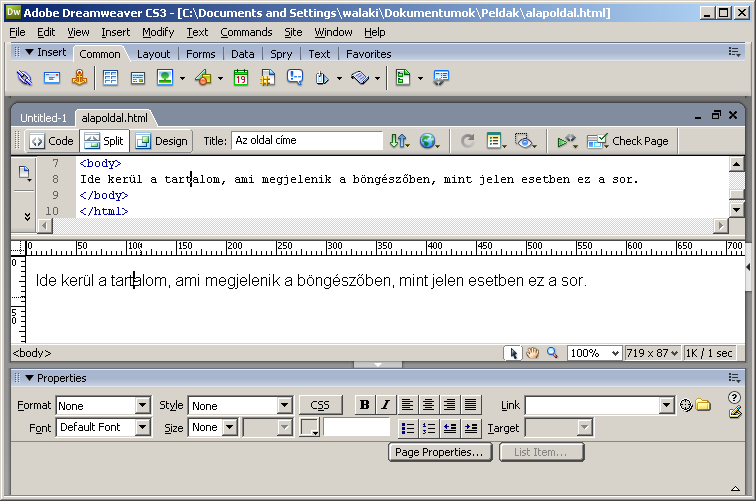This screenshot has width=756, height=501.
Task: Align text left
Action: [x=407, y=405]
